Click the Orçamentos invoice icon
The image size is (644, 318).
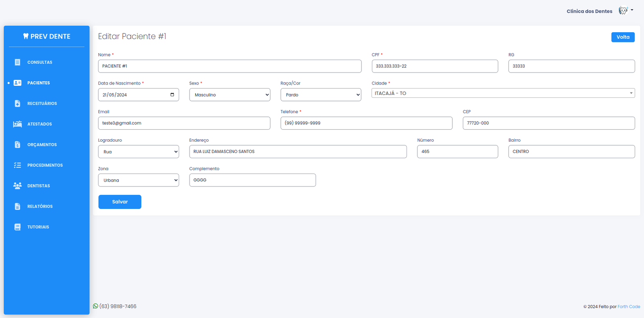[17, 145]
